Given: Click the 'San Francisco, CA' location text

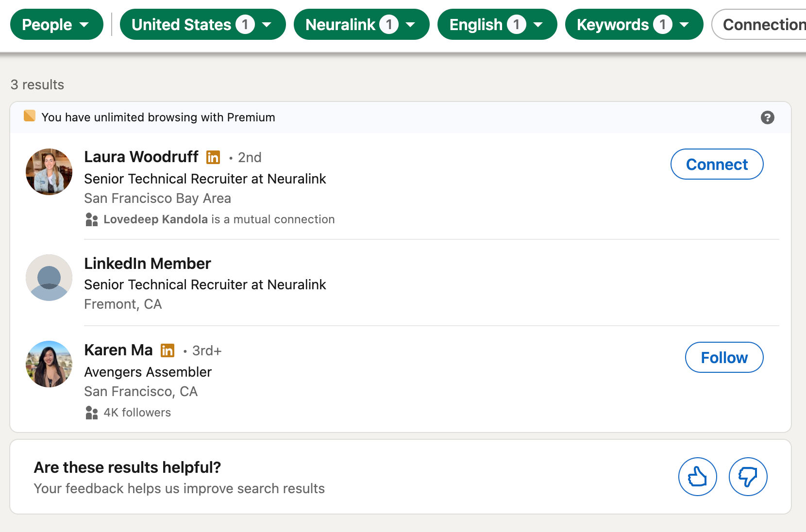Looking at the screenshot, I should pyautogui.click(x=141, y=391).
